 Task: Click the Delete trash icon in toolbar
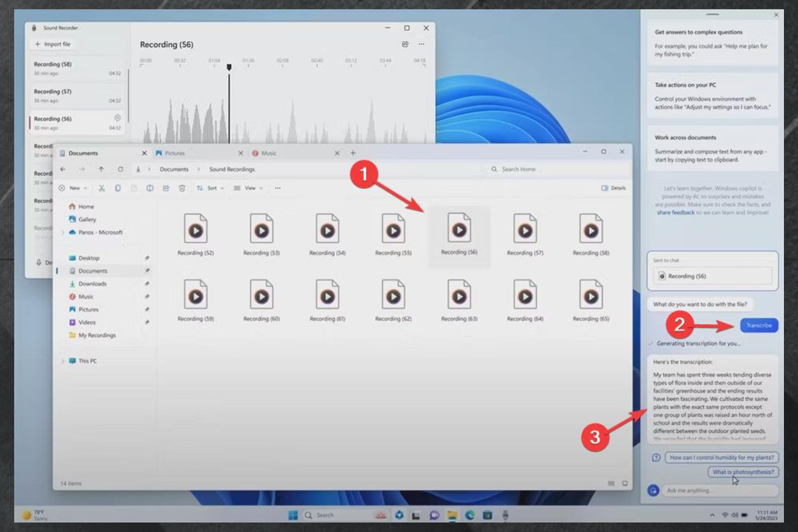[182, 188]
